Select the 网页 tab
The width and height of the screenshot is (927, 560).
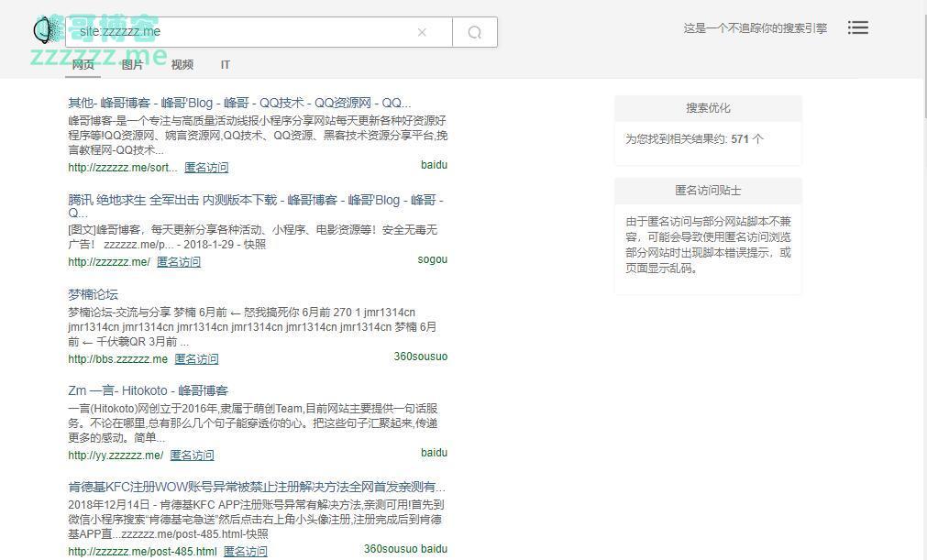83,65
